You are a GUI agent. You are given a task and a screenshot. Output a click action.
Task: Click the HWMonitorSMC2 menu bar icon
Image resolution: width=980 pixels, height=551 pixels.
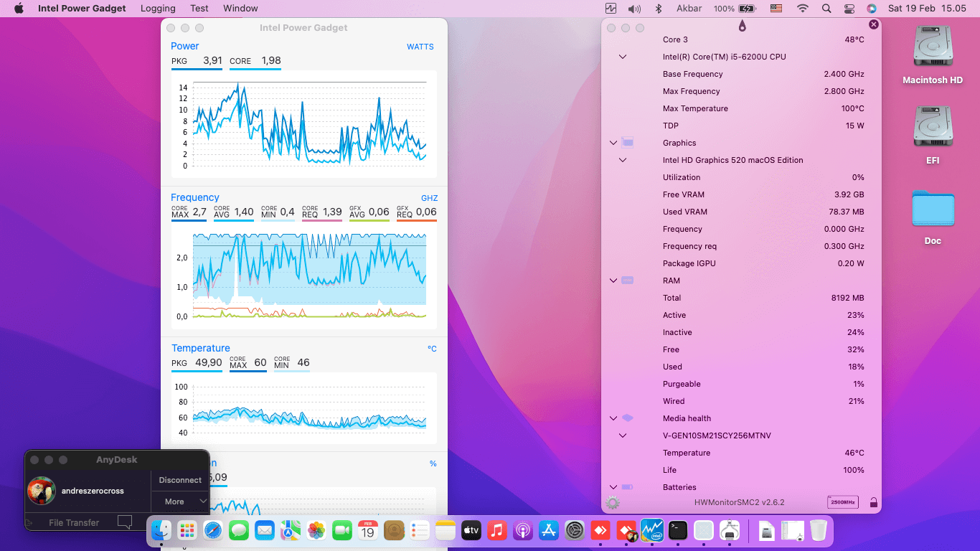(611, 9)
